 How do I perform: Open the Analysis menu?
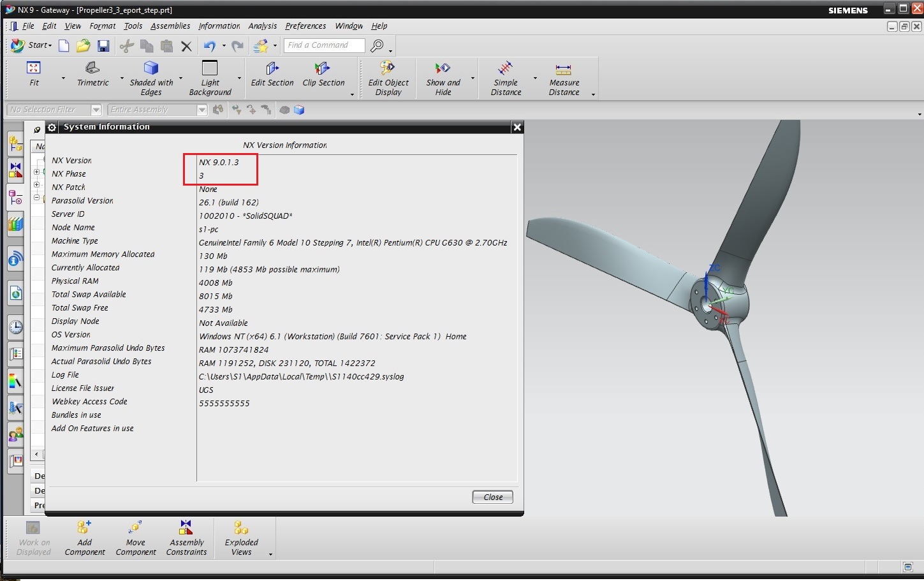point(263,26)
